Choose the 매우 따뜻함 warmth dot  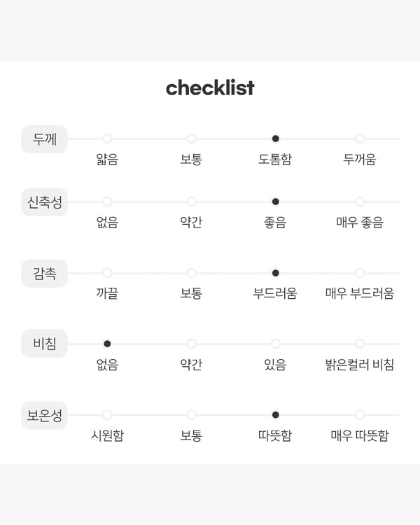tap(360, 414)
